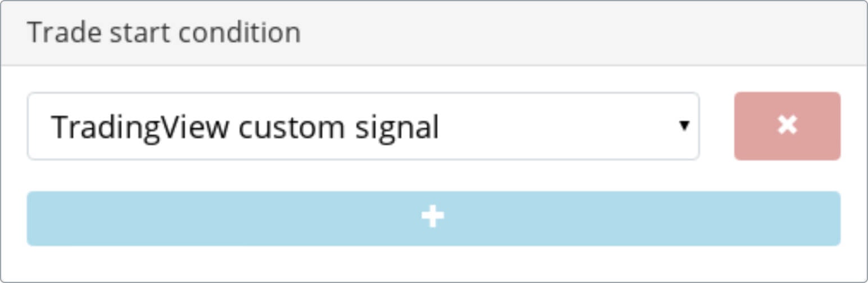The width and height of the screenshot is (868, 283).
Task: Show options for trade start signal
Action: [363, 126]
